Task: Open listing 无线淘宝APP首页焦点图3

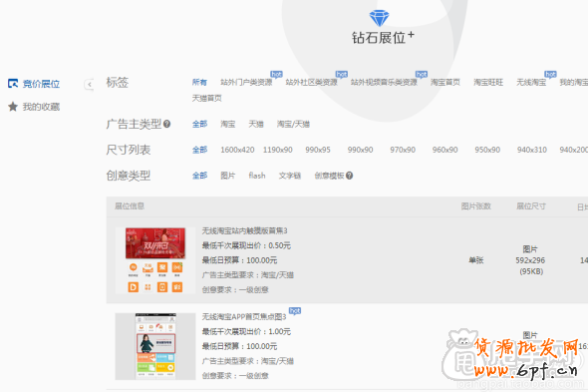Action: coord(244,317)
